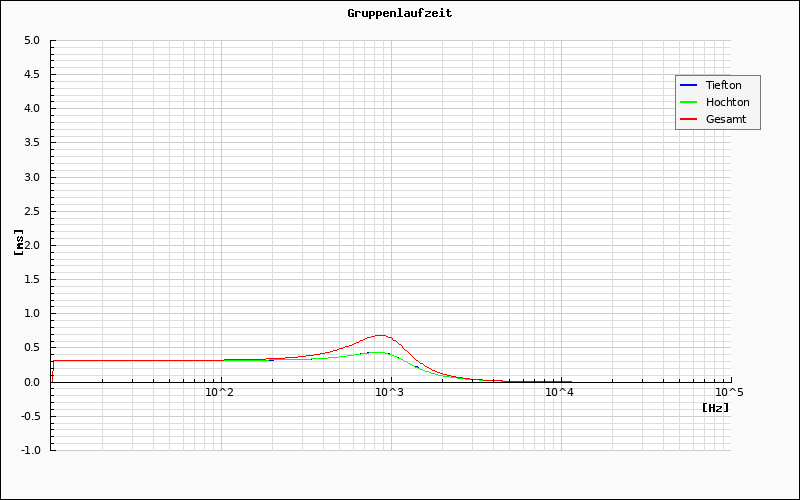Click the [ms] y-axis label
The width and height of the screenshot is (800, 500).
(19, 241)
